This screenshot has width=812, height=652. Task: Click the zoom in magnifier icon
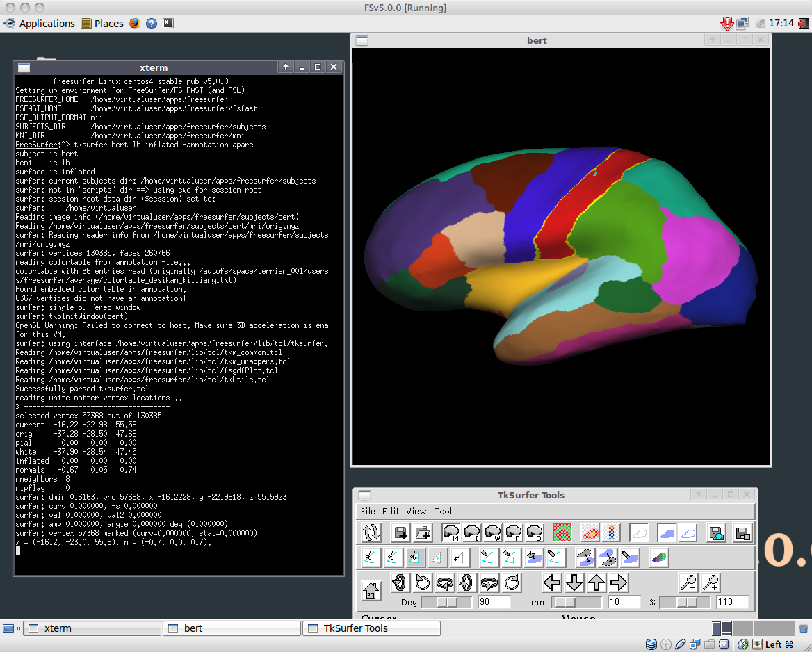(x=710, y=582)
